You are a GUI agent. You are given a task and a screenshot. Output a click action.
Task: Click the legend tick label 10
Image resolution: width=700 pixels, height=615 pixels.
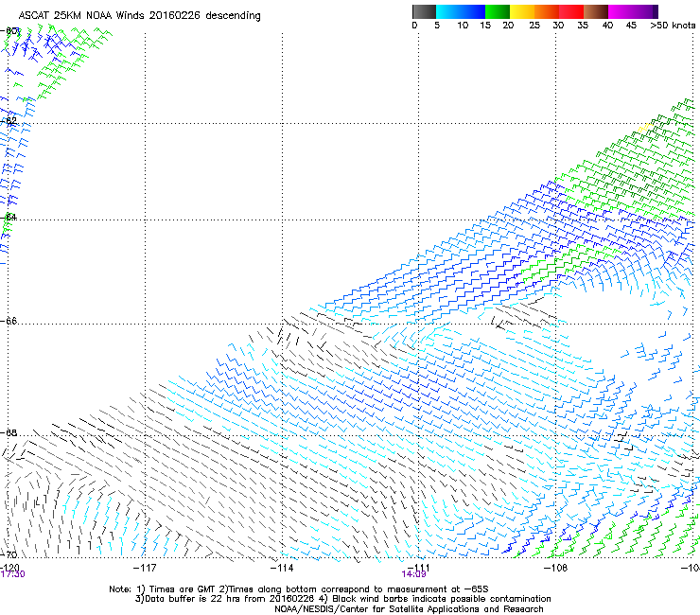(x=463, y=26)
